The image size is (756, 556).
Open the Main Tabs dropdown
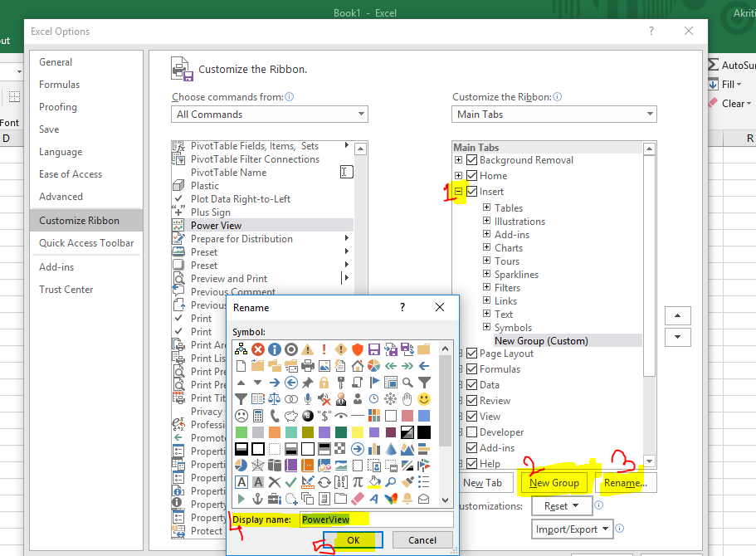(x=554, y=115)
